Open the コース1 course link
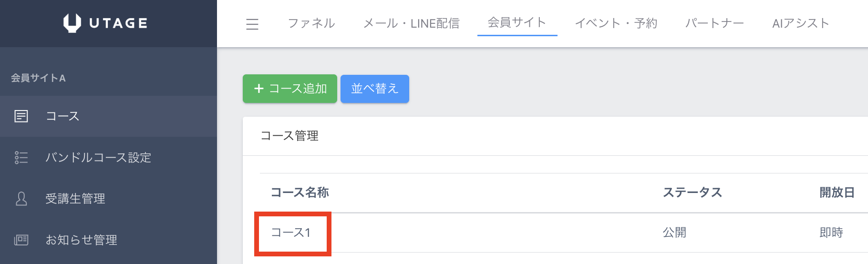The height and width of the screenshot is (264, 868). pyautogui.click(x=291, y=233)
